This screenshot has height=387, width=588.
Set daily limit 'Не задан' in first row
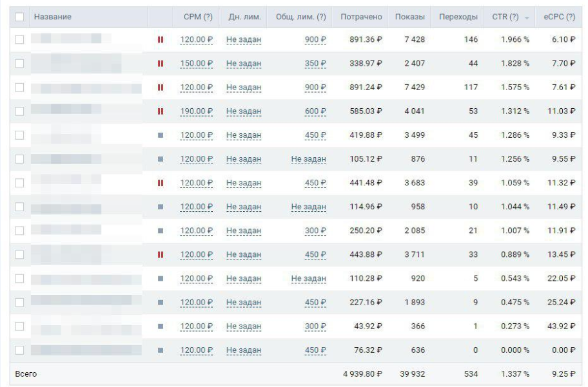click(x=244, y=39)
